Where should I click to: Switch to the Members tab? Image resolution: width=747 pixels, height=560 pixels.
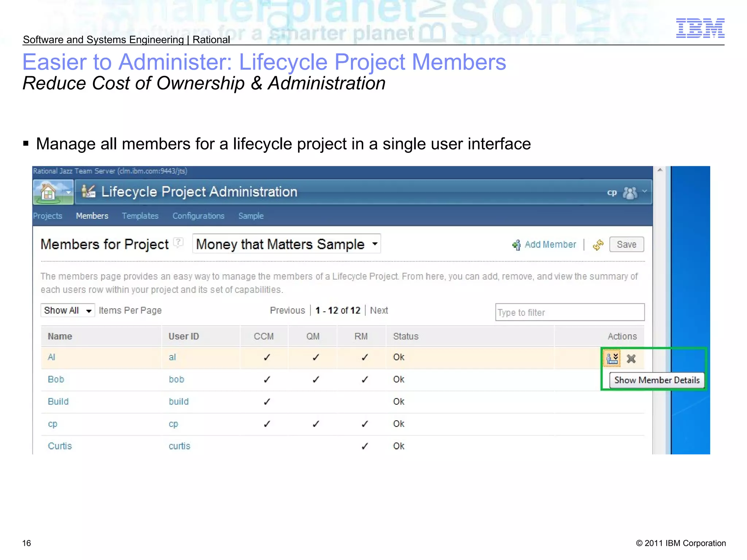coord(92,216)
